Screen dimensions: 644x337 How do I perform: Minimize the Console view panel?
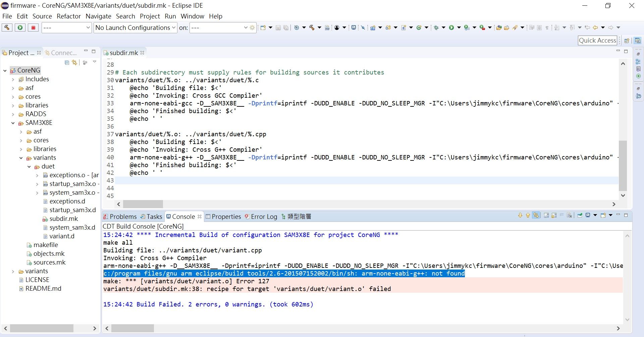coord(618,215)
